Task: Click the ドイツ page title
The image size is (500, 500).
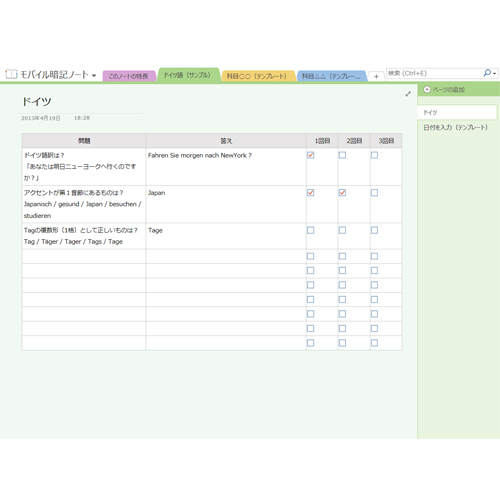Action: pyautogui.click(x=37, y=101)
